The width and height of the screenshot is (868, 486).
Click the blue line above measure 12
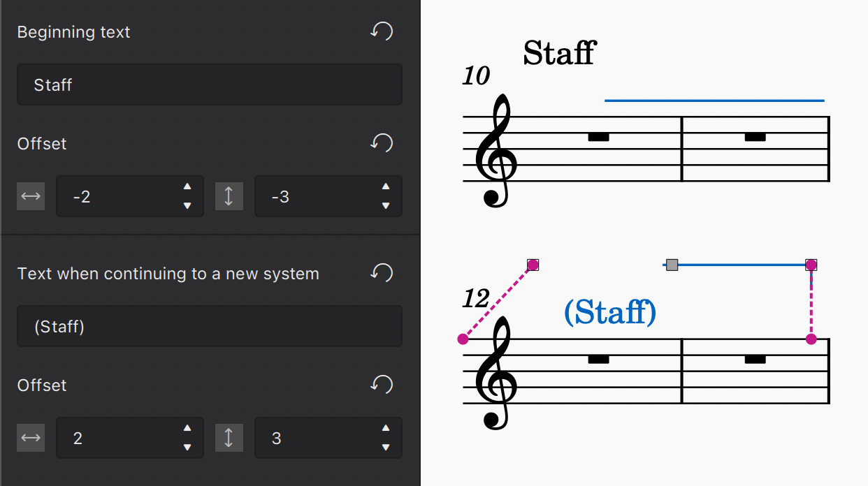pyautogui.click(x=741, y=265)
